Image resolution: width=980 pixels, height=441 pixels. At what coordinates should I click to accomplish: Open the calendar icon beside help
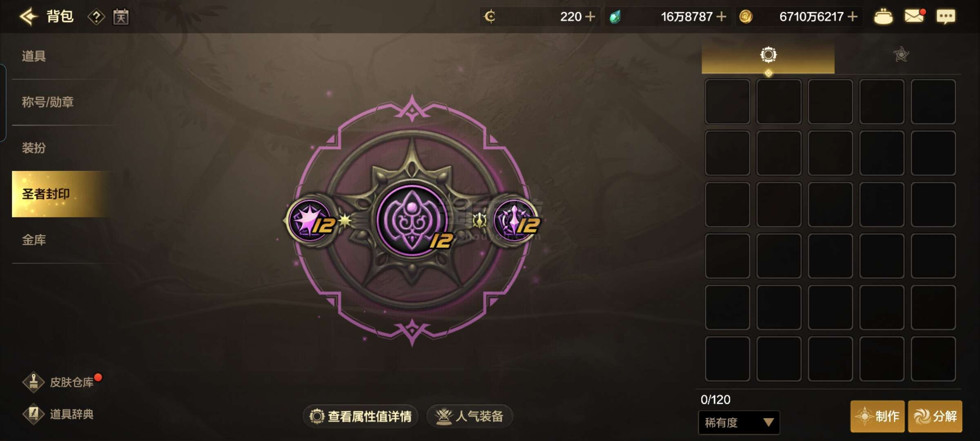point(121,17)
